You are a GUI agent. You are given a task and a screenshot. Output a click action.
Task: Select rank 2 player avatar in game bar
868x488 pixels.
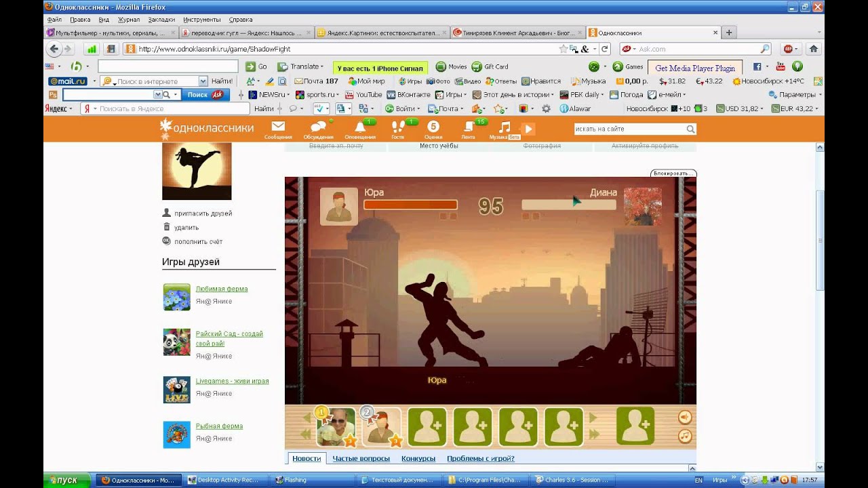pyautogui.click(x=381, y=426)
